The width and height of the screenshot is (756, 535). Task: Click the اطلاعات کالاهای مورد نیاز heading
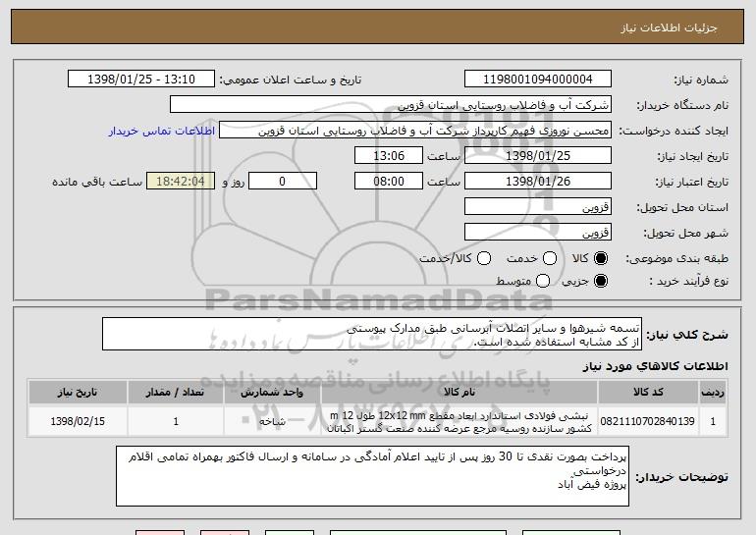[x=655, y=366]
